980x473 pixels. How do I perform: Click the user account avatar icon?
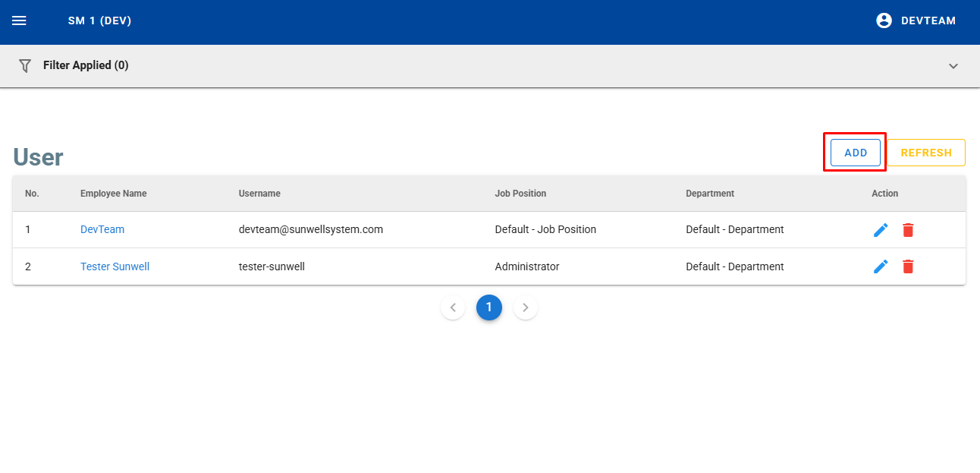tap(884, 21)
